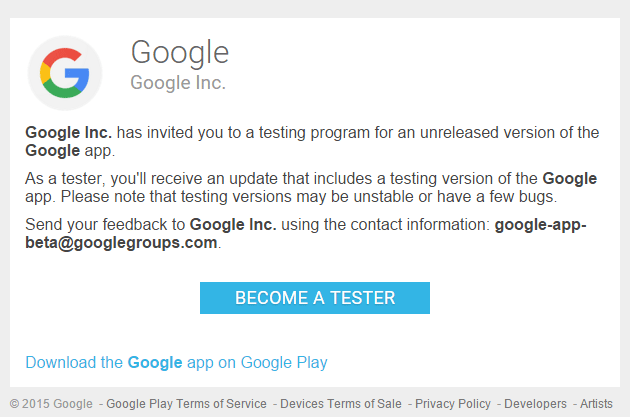Click bold Google in the tester update sentence
The height and width of the screenshot is (417, 630).
click(x=569, y=179)
